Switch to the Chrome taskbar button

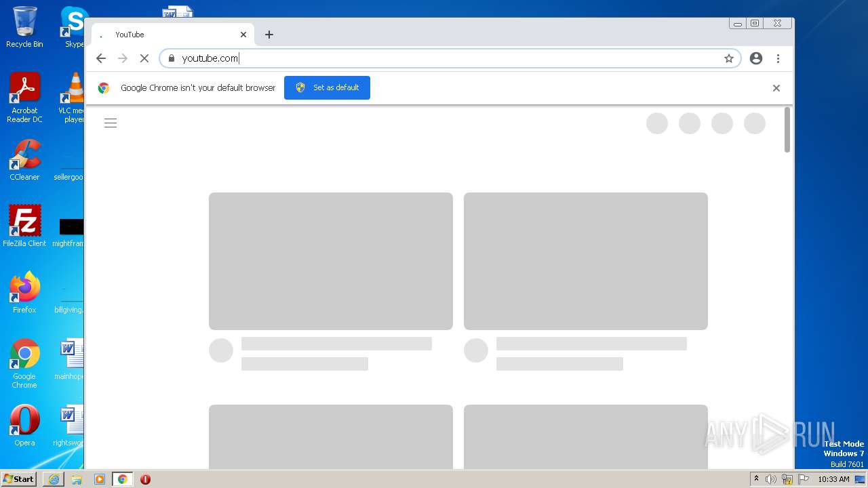point(122,479)
